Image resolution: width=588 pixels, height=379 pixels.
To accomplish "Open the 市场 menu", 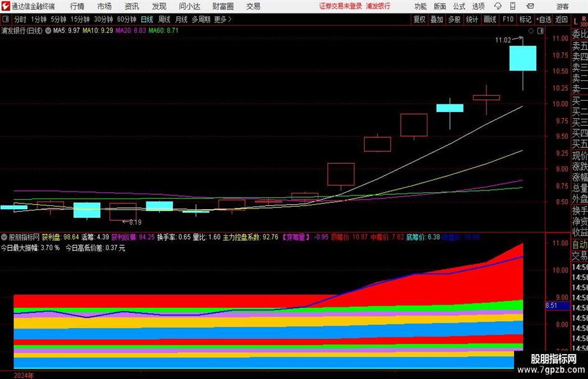I will click(x=105, y=6).
